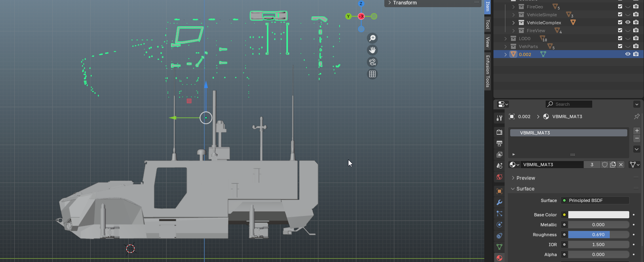Uncheck the FireGeo collection checkbox
The width and height of the screenshot is (644, 262).
coord(620,7)
